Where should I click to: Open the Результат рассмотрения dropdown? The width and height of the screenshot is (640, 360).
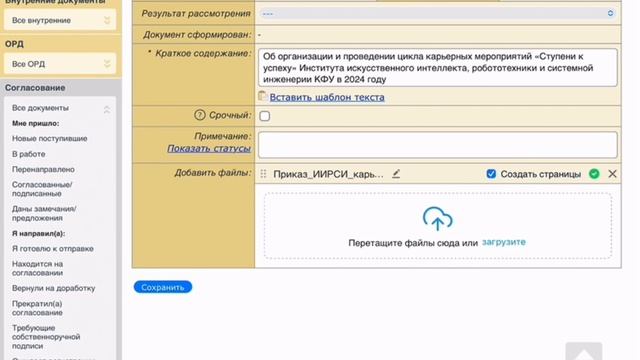437,13
